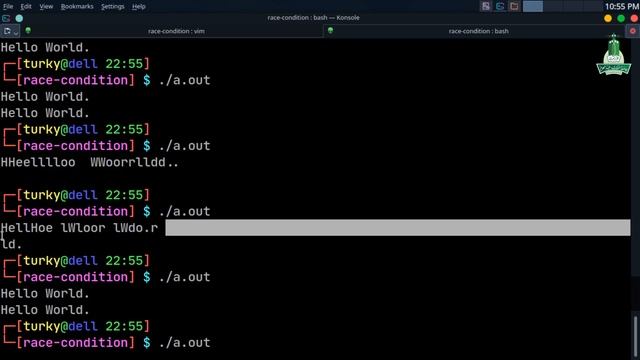Close the current tab with red button
This screenshot has width=640, height=360.
[633, 31]
